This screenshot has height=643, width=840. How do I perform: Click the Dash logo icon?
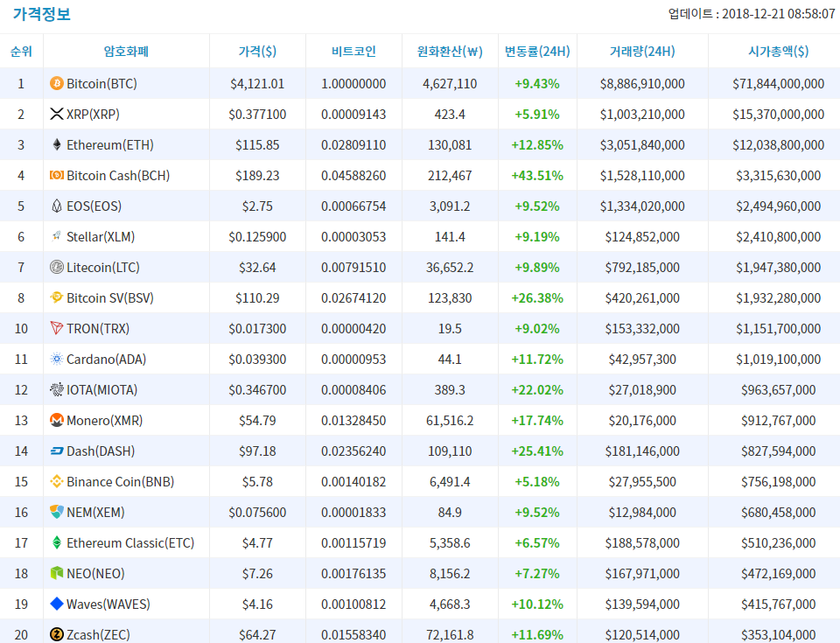(56, 451)
